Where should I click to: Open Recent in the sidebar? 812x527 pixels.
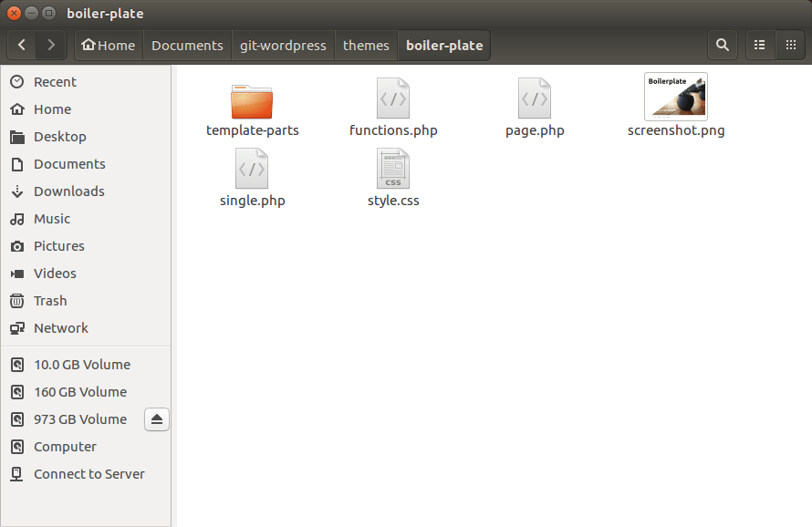click(x=55, y=82)
